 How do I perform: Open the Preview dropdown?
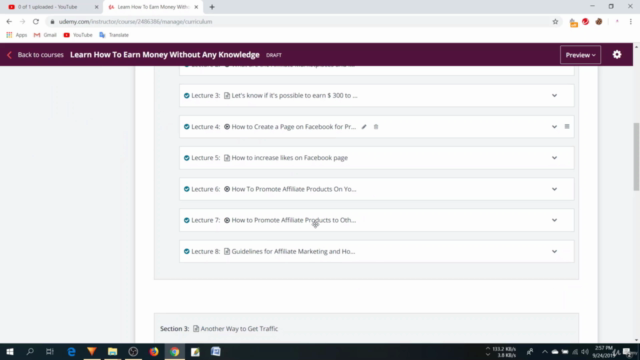click(580, 55)
